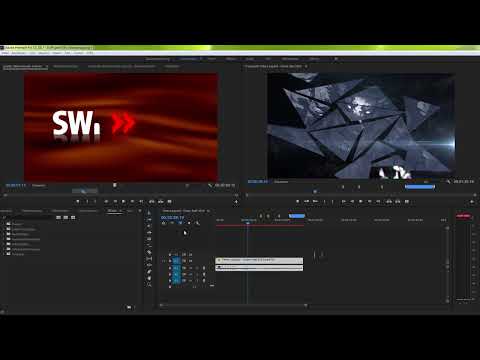The height and width of the screenshot is (360, 480).
Task: Open Program monitor zoom level dropdown
Action: (282, 182)
